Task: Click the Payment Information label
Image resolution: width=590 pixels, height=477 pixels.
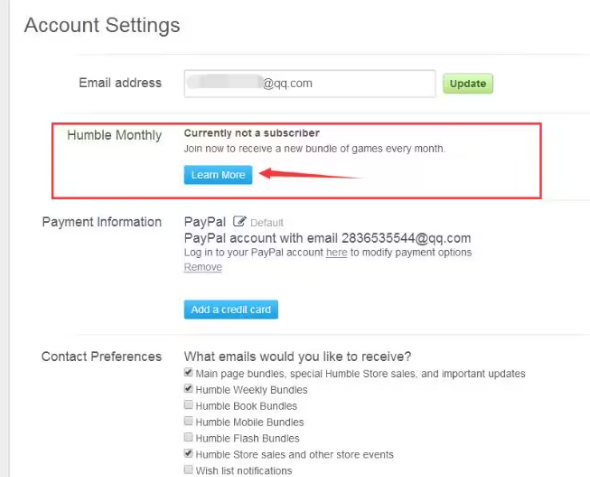Action: tap(102, 222)
